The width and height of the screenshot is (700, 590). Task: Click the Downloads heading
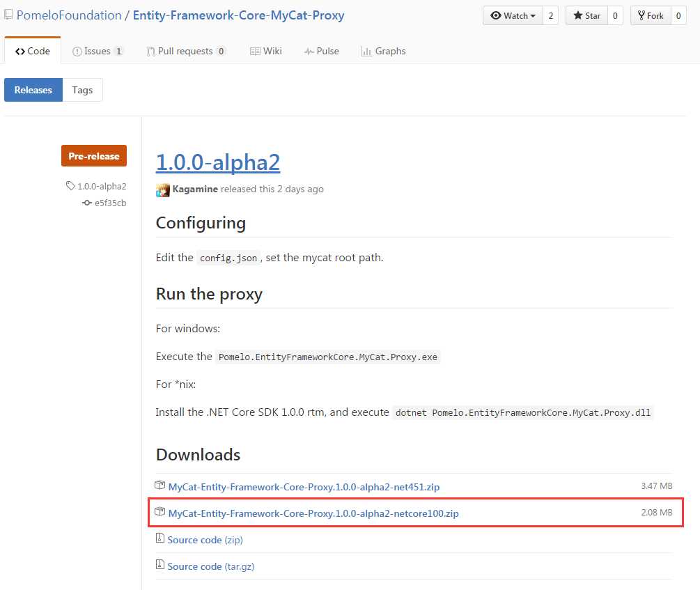pos(199,455)
